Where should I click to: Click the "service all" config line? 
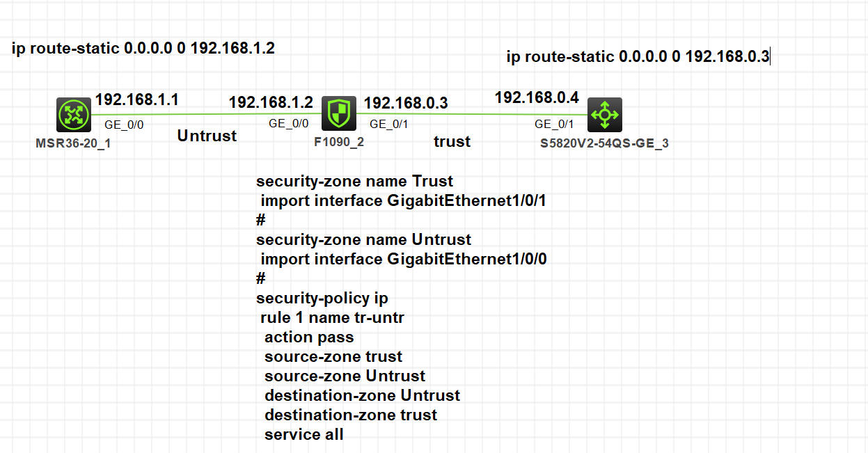coord(304,435)
